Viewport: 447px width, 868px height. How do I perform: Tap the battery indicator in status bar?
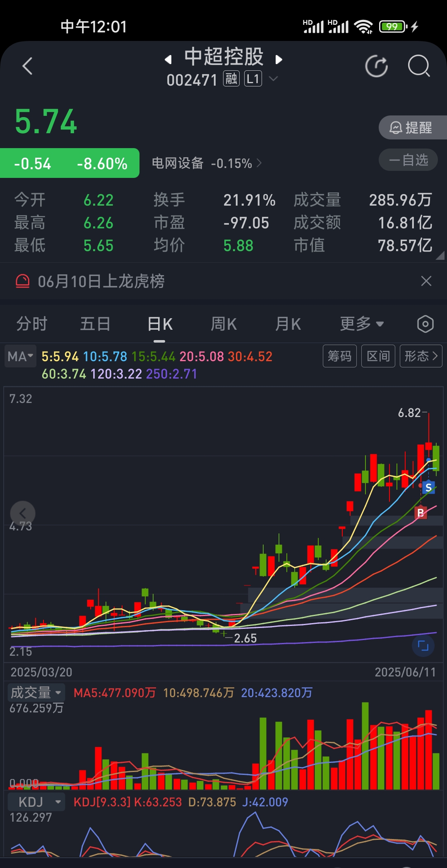click(394, 26)
